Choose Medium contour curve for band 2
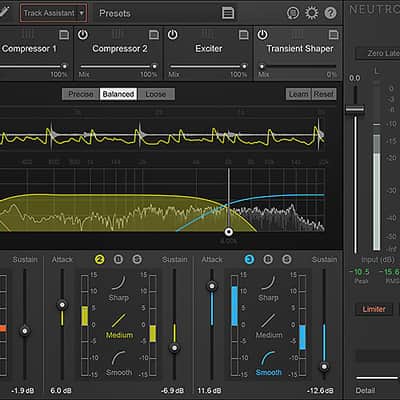Screen dimensions: 400x400 tap(119, 325)
